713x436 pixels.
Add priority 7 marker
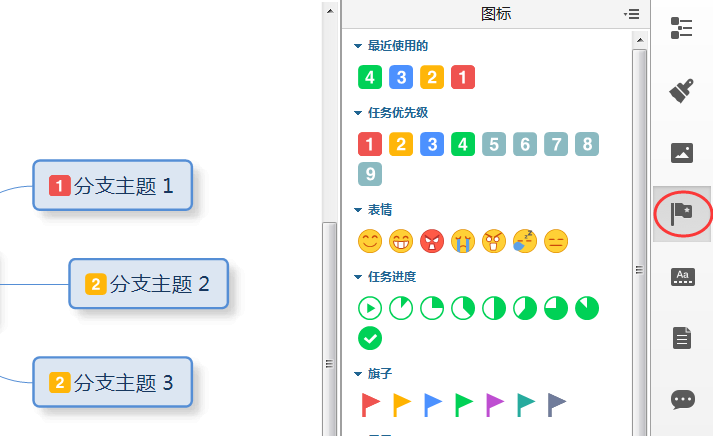[556, 144]
